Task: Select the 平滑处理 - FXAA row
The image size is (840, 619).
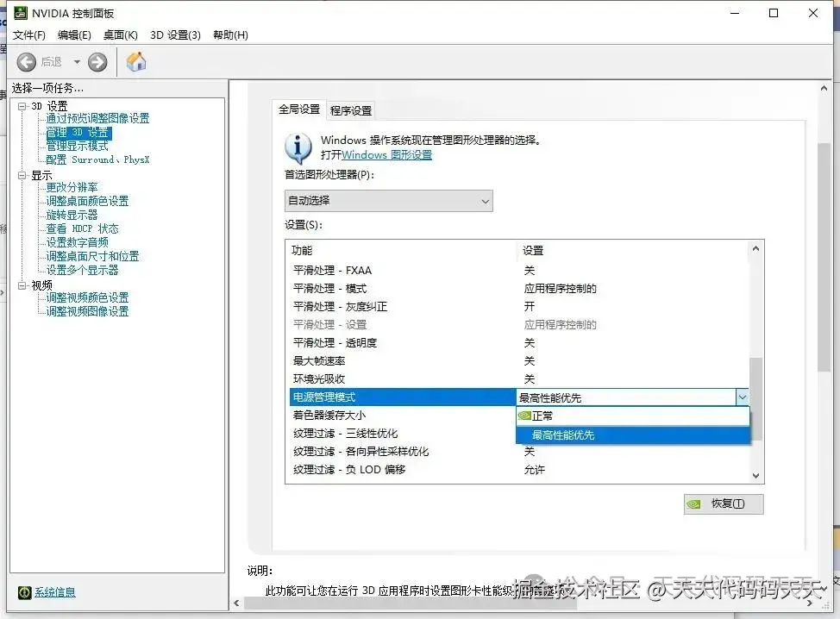Action: (x=518, y=271)
